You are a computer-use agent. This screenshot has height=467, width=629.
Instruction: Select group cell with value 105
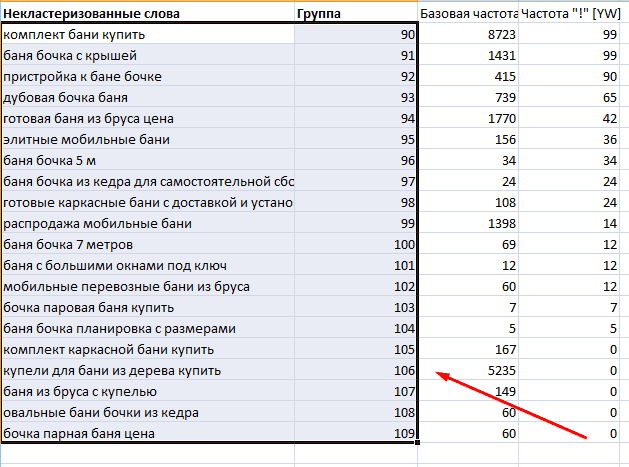(x=356, y=349)
